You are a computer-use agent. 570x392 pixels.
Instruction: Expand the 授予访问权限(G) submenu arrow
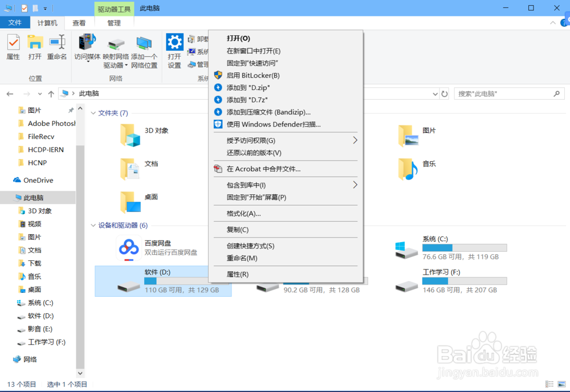click(355, 140)
